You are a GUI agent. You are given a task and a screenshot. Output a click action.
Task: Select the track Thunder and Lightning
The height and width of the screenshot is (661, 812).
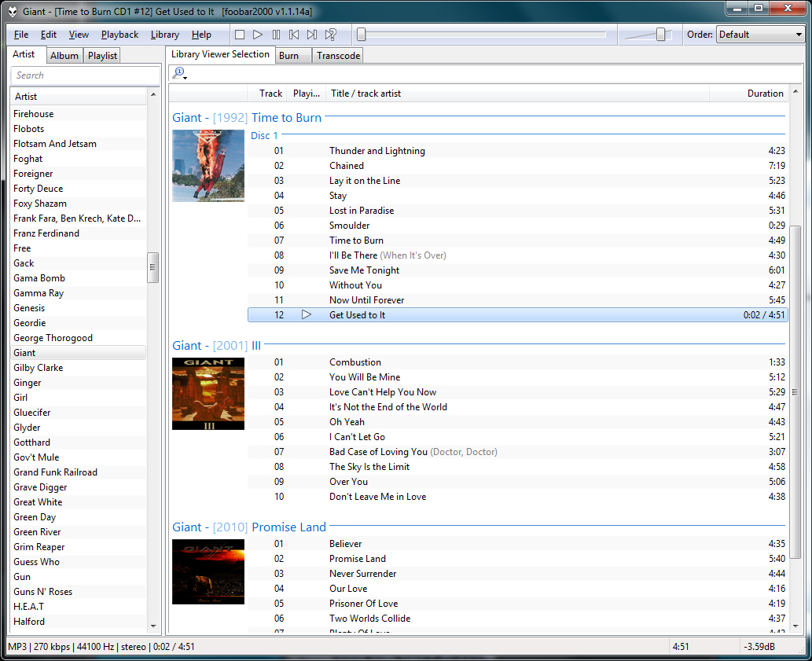(385, 150)
